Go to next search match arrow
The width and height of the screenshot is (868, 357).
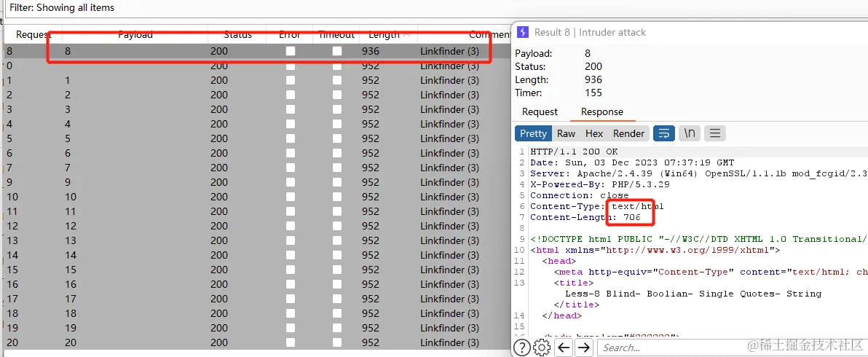point(583,348)
